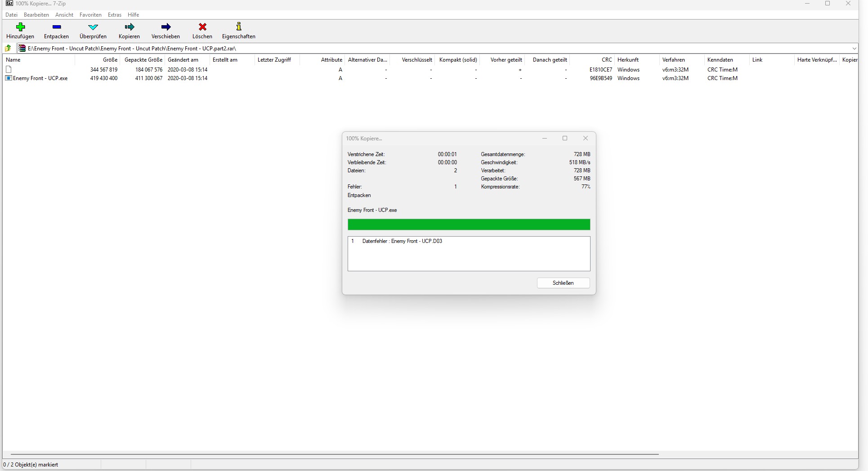
Task: Expand the address bar path dropdown
Action: (x=854, y=48)
